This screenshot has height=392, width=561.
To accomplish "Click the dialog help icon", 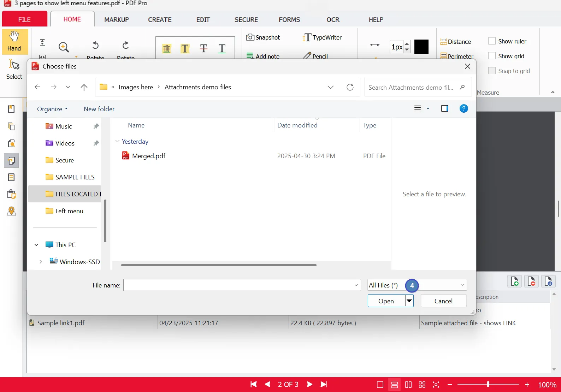I will (x=463, y=108).
